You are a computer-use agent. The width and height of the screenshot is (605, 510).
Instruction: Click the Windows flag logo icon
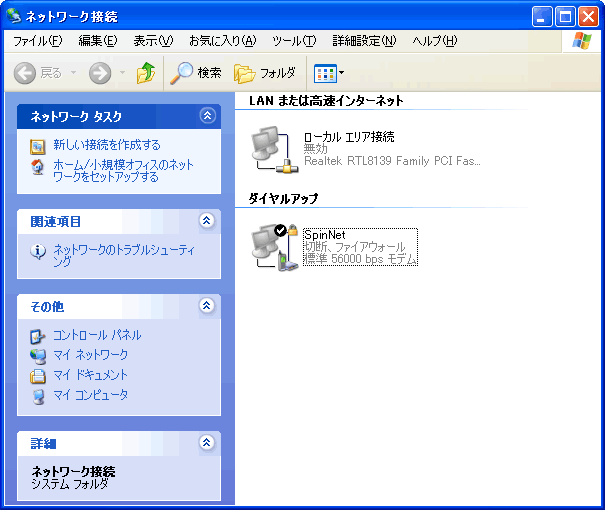[581, 41]
